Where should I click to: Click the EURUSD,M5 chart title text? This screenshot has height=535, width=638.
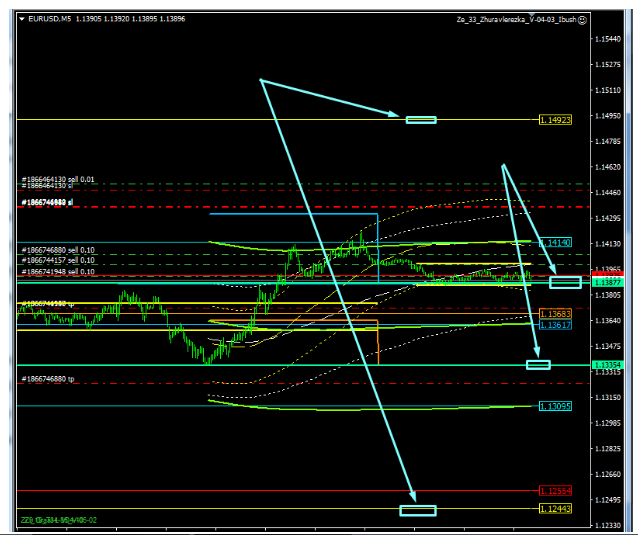[51, 19]
